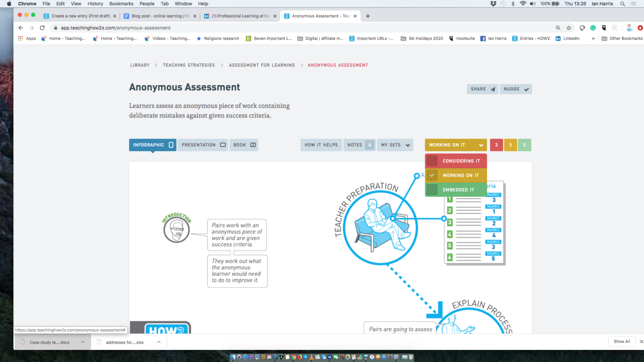644x362 pixels.
Task: Open Notes with 4 entries
Action: click(359, 145)
